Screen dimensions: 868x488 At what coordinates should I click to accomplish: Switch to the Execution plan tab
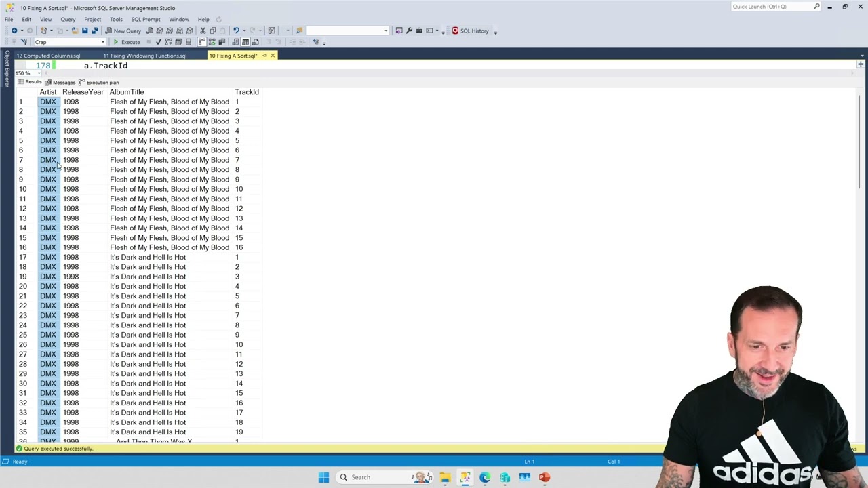99,82
